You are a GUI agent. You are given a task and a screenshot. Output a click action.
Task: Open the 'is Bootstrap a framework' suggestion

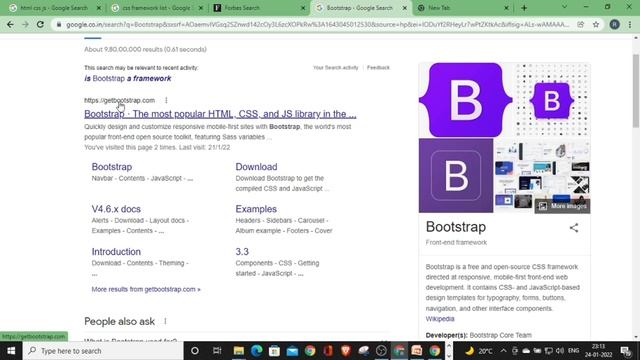pos(128,78)
